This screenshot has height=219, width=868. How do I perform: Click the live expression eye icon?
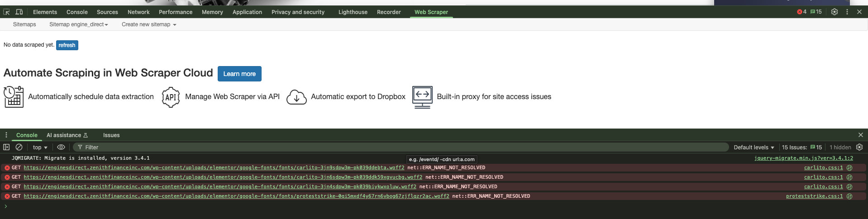coord(61,147)
